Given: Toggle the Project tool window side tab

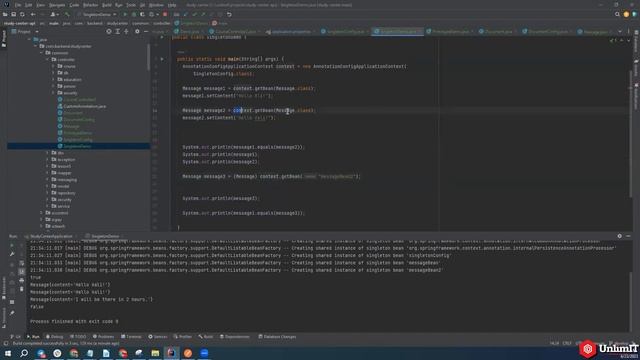Looking at the screenshot, I should (4, 38).
